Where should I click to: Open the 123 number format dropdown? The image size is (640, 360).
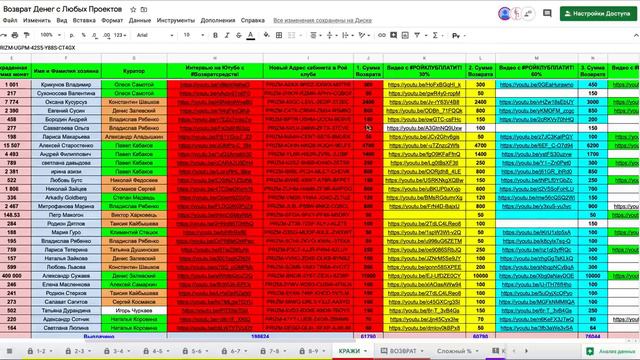pyautogui.click(x=120, y=36)
